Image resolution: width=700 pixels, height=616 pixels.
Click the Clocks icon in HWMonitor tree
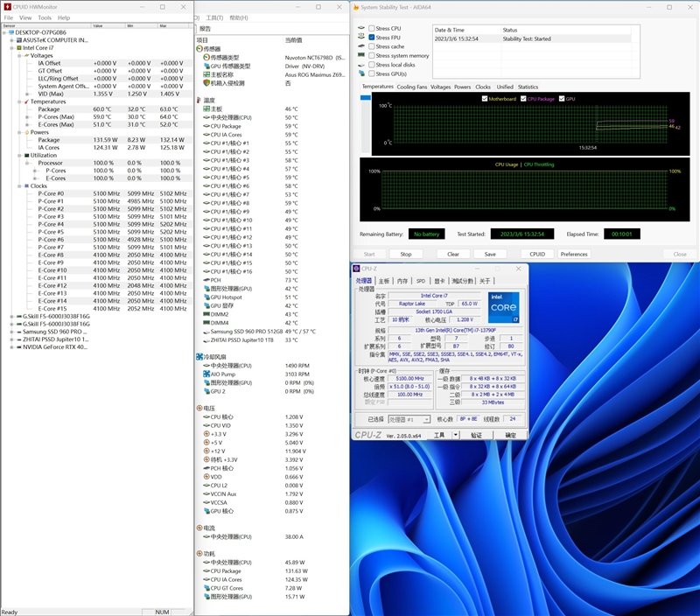pyautogui.click(x=27, y=185)
